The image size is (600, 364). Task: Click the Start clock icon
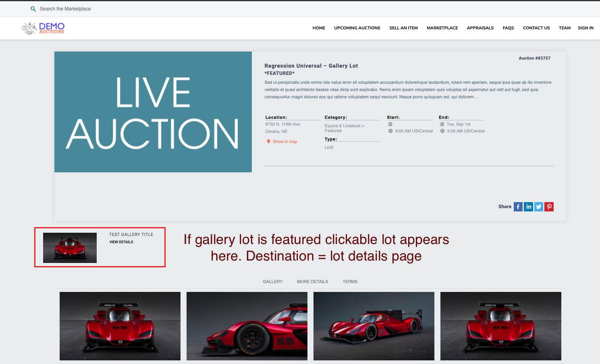[390, 131]
